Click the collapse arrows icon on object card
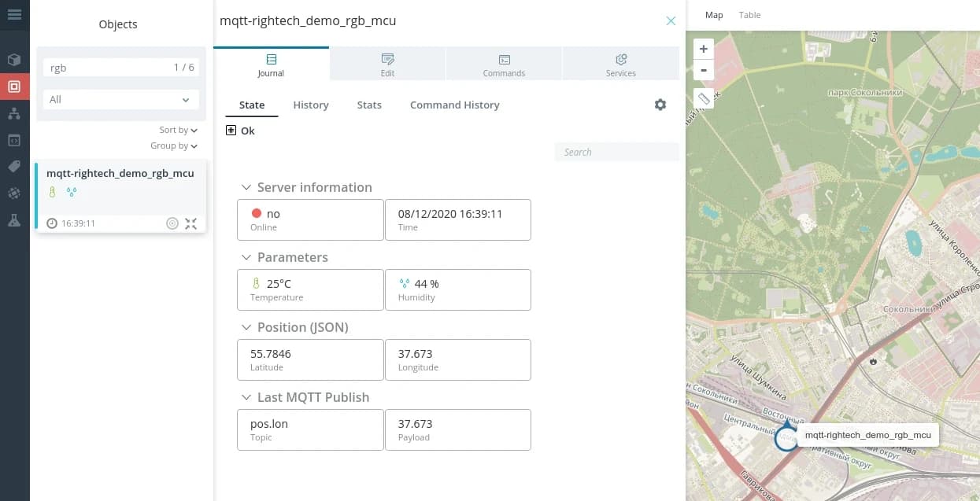This screenshot has height=501, width=980. 191,223
